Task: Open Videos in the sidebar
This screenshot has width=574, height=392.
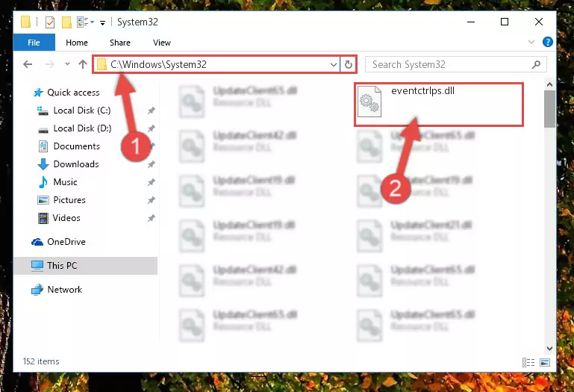Action: click(x=66, y=218)
